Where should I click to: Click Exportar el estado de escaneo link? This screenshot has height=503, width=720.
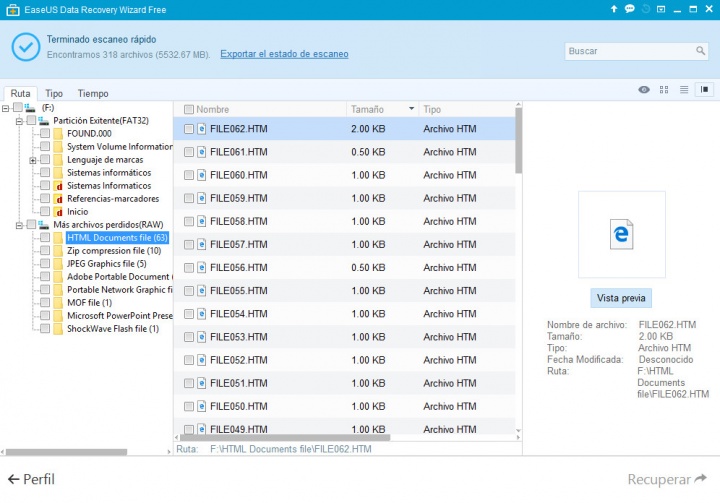click(x=284, y=54)
